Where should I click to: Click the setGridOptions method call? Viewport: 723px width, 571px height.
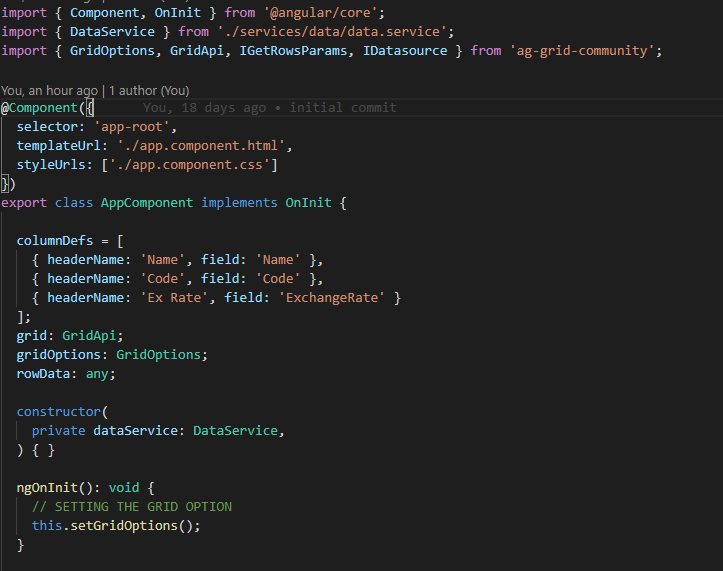pyautogui.click(x=124, y=526)
